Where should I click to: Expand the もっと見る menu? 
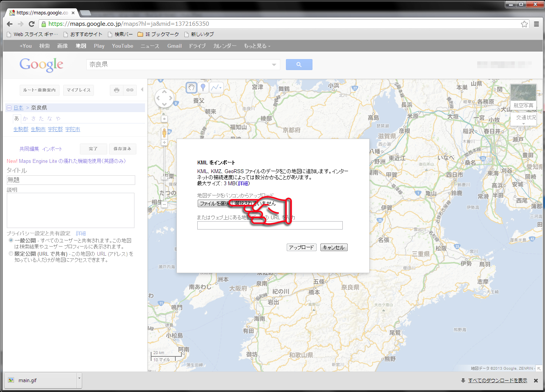coord(257,46)
